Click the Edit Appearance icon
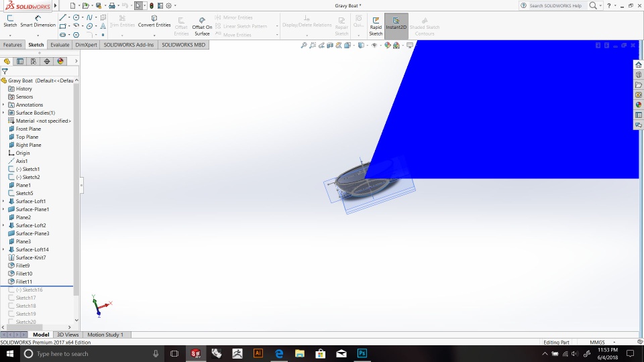Screen dimensions: 644x362 (387, 45)
